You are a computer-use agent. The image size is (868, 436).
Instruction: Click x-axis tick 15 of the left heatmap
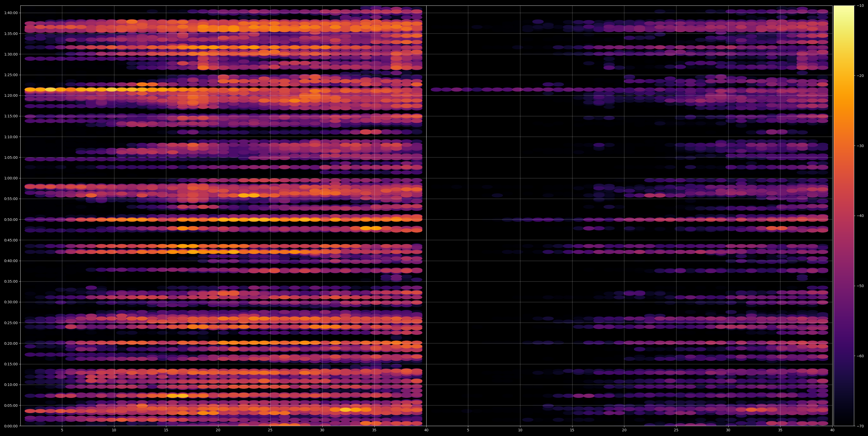pos(166,430)
